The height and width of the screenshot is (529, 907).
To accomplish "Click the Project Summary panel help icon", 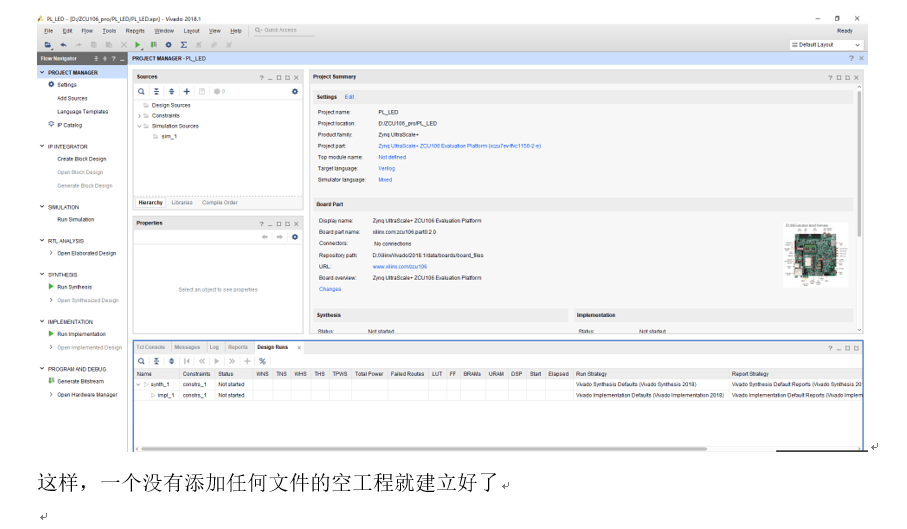I will coord(829,77).
